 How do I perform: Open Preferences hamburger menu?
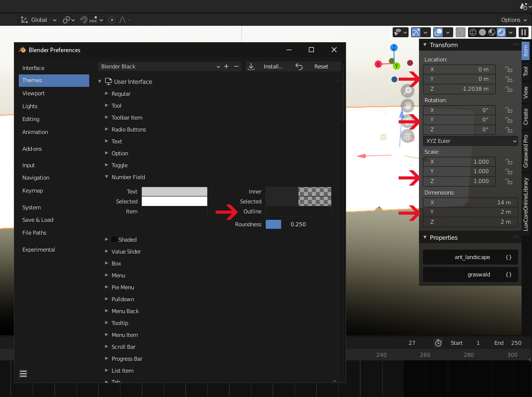point(23,374)
